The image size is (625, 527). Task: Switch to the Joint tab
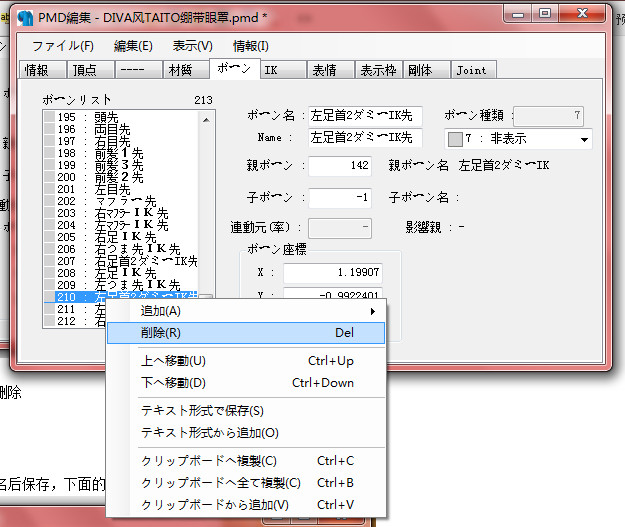tap(473, 70)
